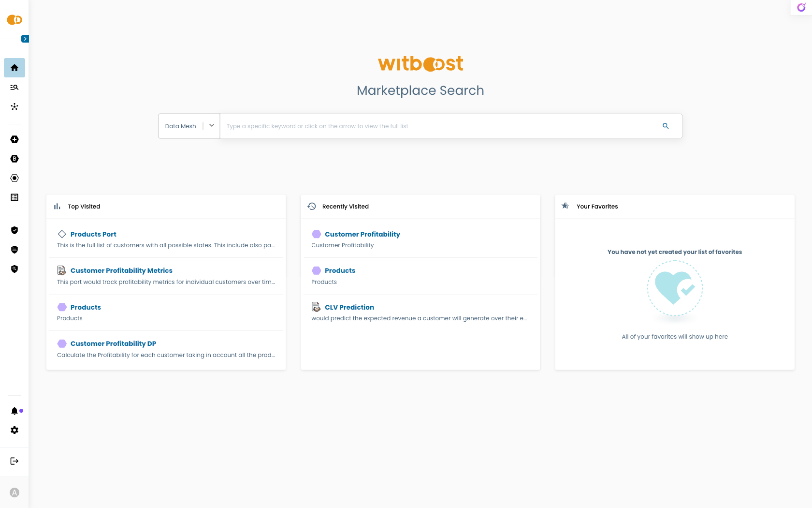Open the hexagon B builder icon
This screenshot has height=508, width=812.
pos(14,159)
